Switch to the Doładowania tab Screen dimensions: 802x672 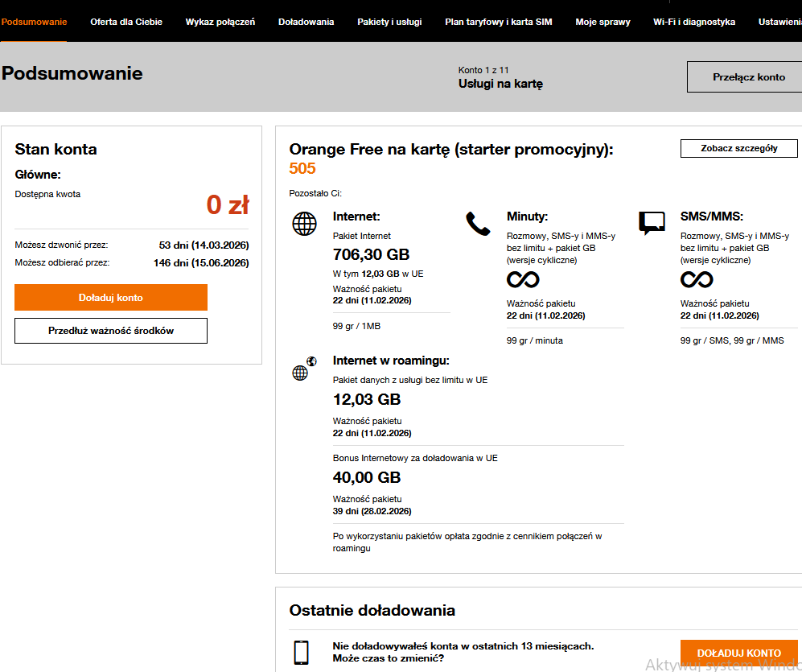pos(306,22)
